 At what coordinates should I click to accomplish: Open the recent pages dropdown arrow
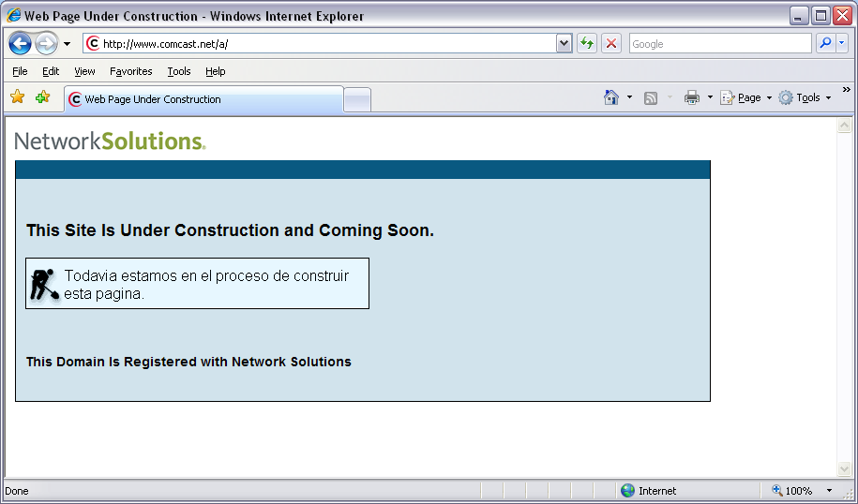pos(67,44)
